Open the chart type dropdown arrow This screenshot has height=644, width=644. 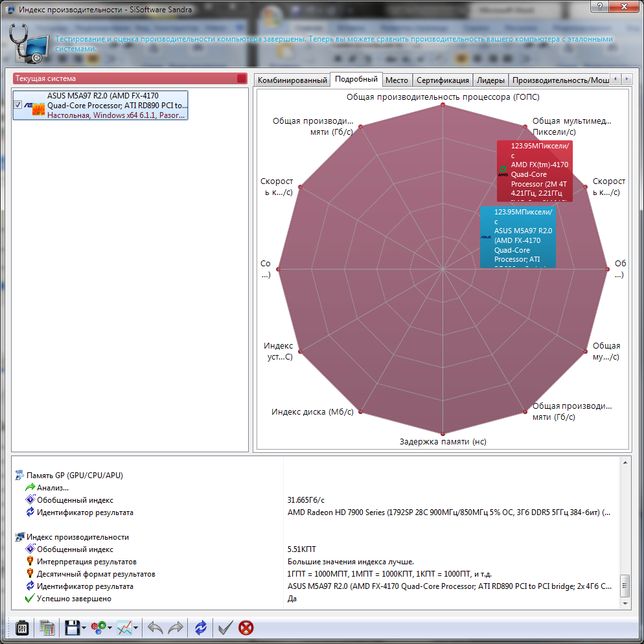pyautogui.click(x=135, y=628)
